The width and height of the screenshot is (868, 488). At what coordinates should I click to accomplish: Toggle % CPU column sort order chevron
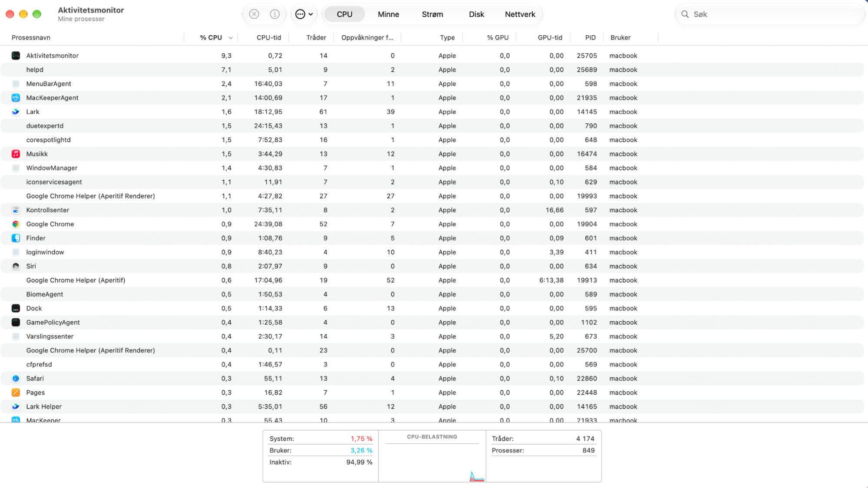(x=231, y=38)
